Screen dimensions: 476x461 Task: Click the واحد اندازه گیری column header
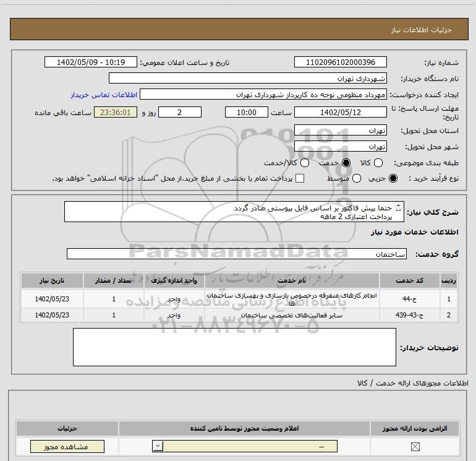tap(174, 280)
